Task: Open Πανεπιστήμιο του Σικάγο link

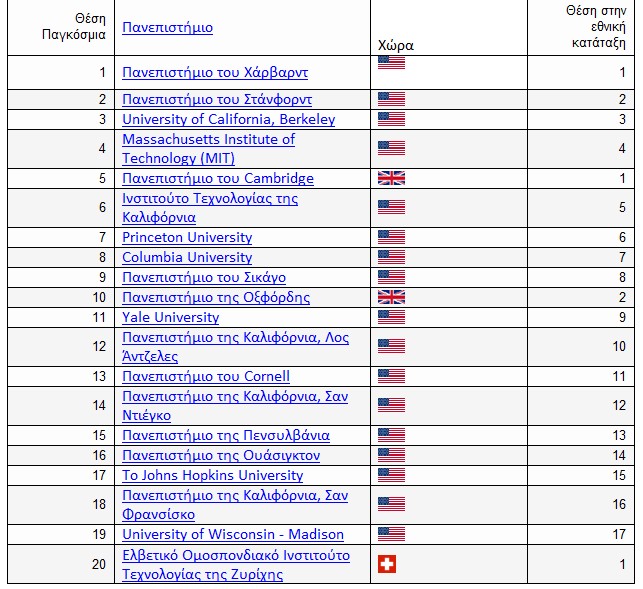Action: (x=204, y=278)
